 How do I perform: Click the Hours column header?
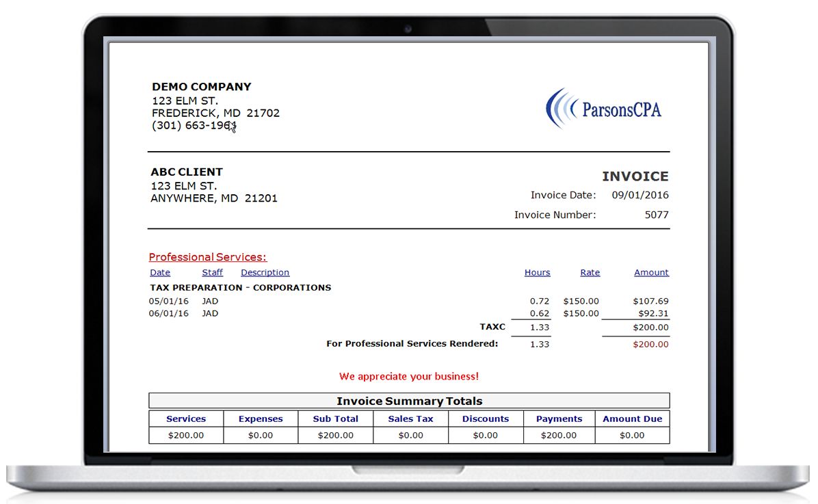pyautogui.click(x=538, y=272)
